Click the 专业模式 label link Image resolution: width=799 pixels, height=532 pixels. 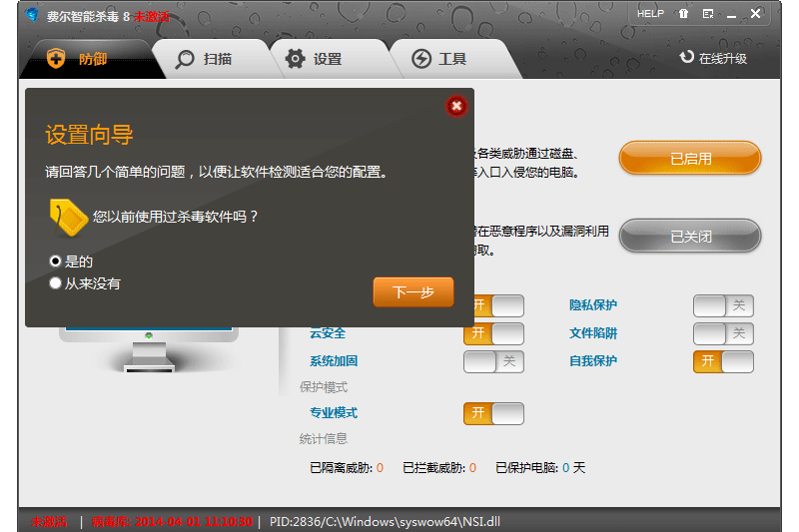tap(334, 412)
